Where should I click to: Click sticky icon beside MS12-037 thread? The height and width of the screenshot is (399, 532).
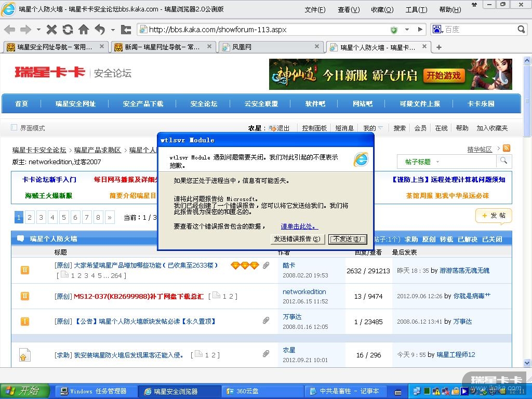[x=25, y=296]
